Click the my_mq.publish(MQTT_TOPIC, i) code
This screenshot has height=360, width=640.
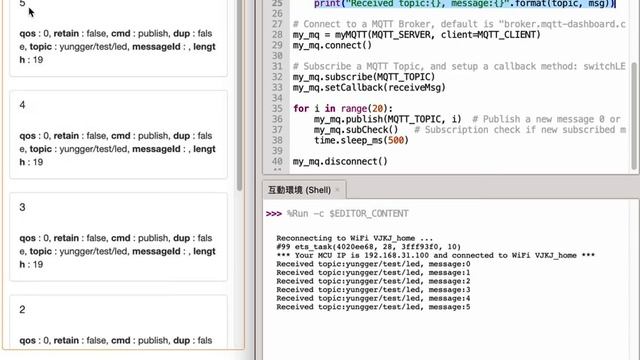click(x=387, y=119)
